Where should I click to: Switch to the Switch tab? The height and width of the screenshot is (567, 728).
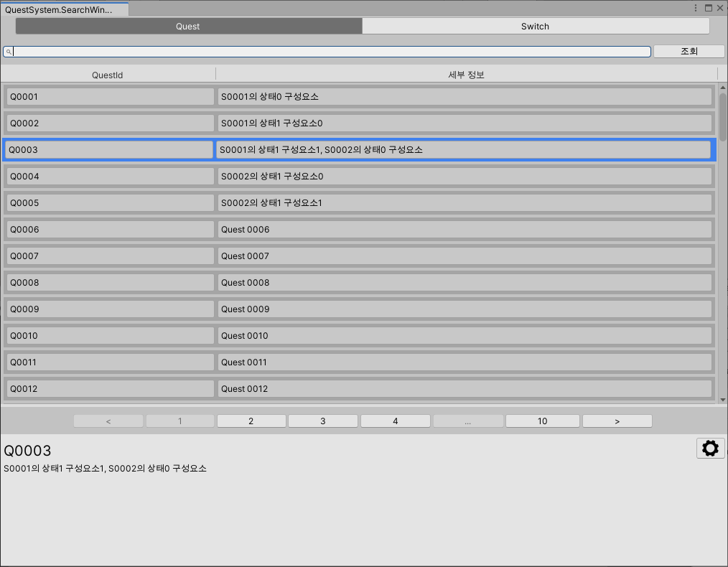(535, 27)
